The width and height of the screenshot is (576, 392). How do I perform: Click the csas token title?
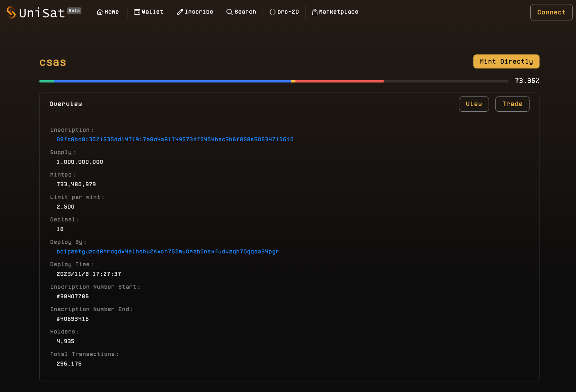53,62
